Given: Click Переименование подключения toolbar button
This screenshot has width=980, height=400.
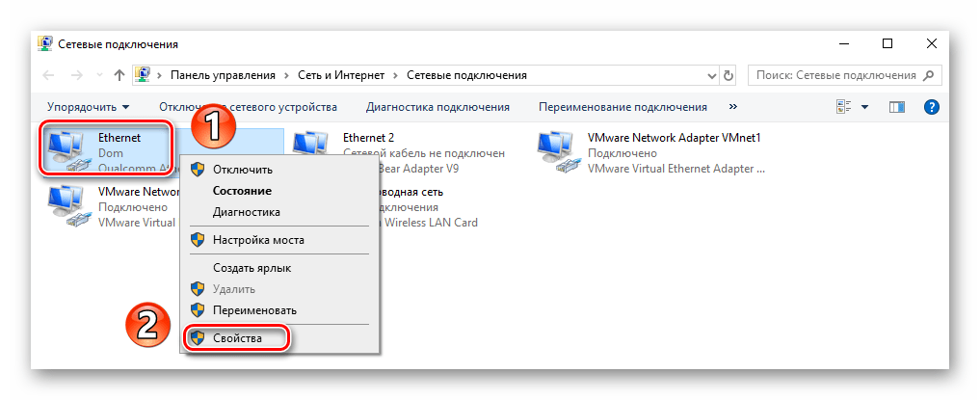Looking at the screenshot, I should coord(622,107).
